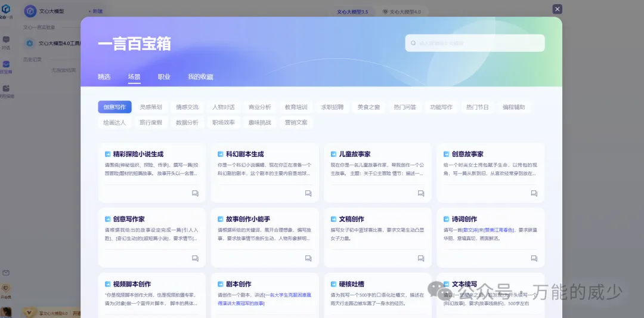This screenshot has height=318, width=644.
Task: Open the 创意写作家 card title
Action: pyautogui.click(x=129, y=219)
